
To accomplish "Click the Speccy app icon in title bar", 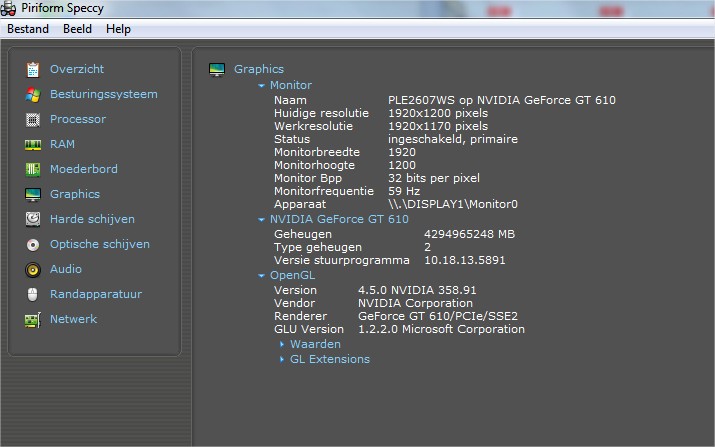I will tap(8, 8).
